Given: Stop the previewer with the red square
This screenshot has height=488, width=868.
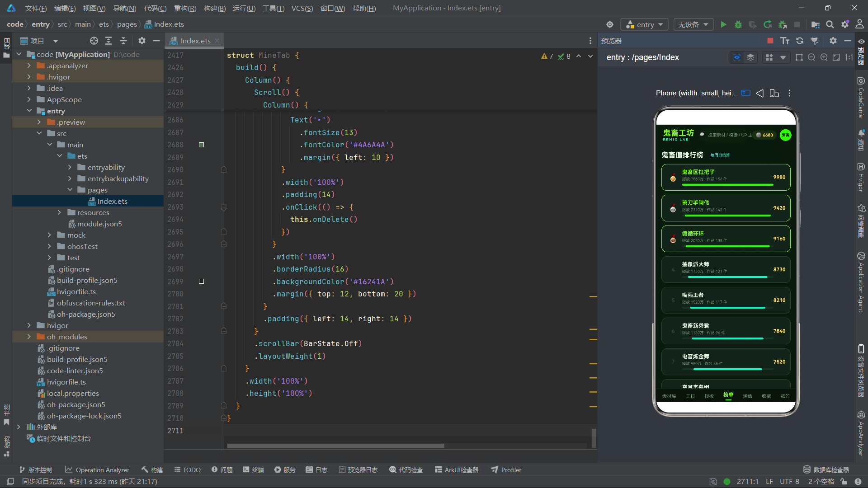Looking at the screenshot, I should [x=770, y=41].
